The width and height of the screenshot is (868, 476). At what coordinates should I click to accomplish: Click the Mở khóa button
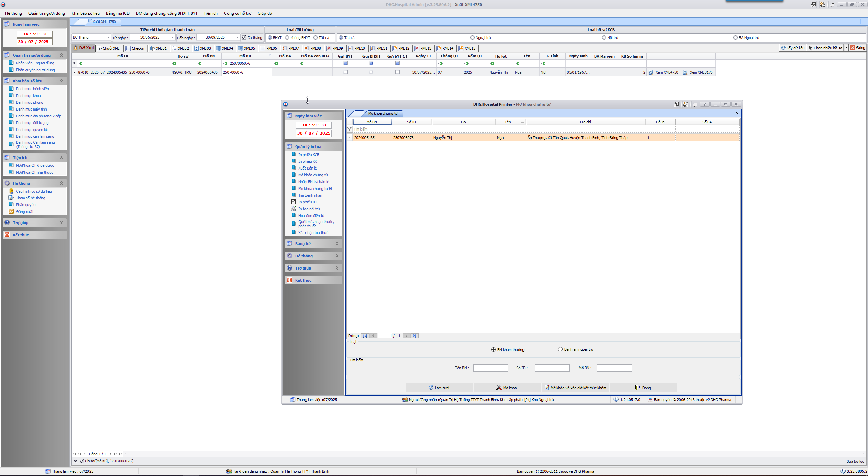[507, 388]
